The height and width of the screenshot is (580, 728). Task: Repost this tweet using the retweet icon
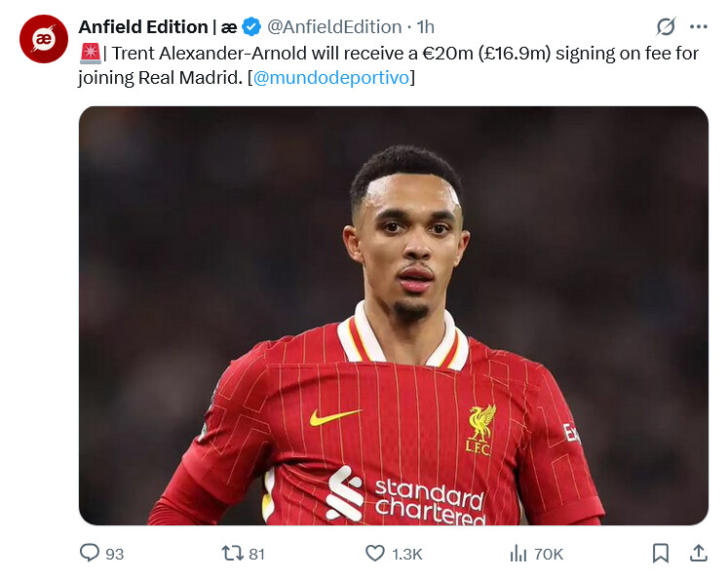[232, 553]
